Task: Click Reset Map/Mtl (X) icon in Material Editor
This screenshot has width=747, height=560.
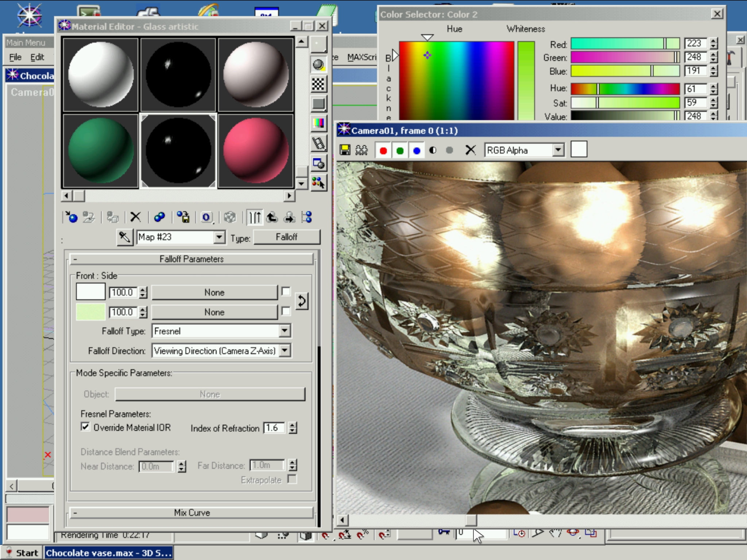Action: pyautogui.click(x=135, y=217)
